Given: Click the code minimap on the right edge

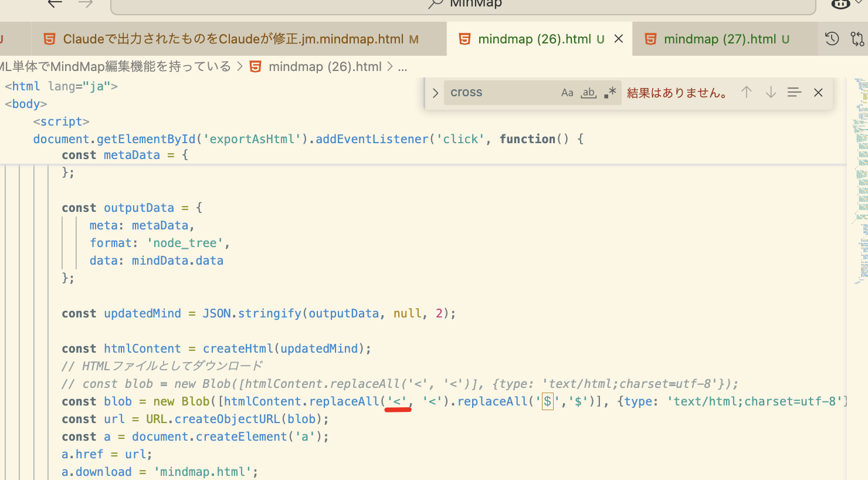Looking at the screenshot, I should point(860,182).
